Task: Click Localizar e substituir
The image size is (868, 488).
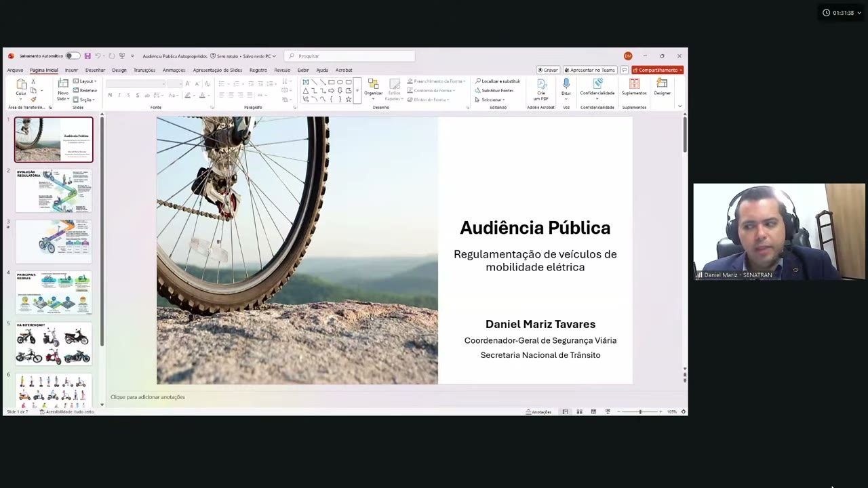Action: 498,81
